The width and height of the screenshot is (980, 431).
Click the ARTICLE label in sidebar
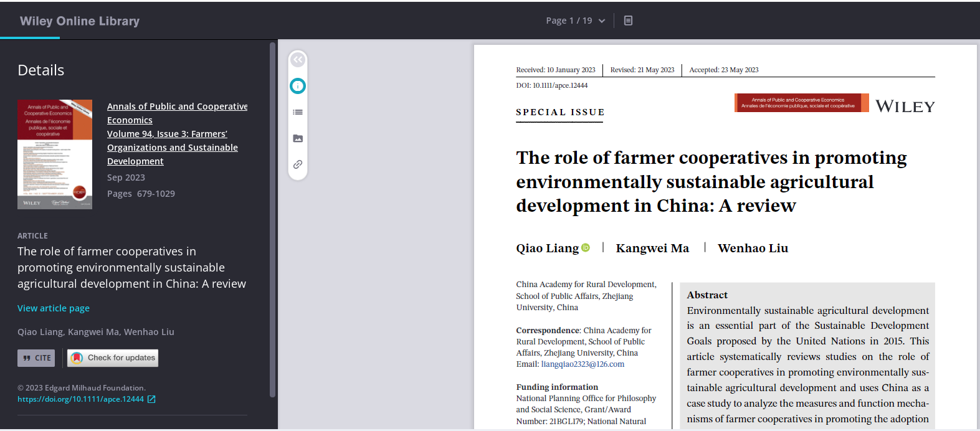click(x=32, y=236)
